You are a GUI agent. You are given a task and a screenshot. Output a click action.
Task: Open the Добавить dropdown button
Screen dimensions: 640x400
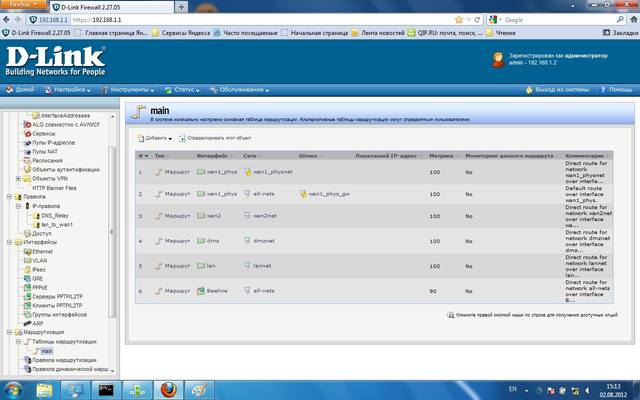click(155, 138)
